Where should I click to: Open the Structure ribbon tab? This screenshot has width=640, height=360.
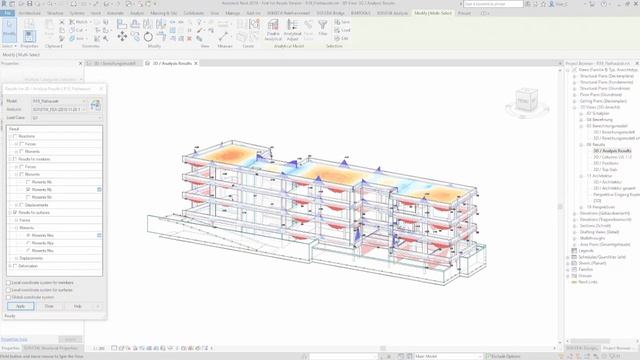[x=55, y=13]
